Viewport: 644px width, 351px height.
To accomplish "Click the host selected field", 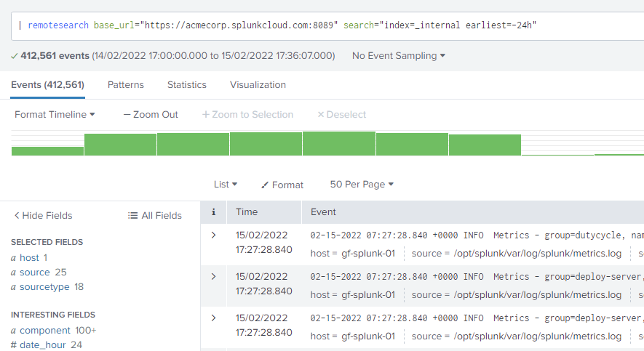I will [29, 258].
